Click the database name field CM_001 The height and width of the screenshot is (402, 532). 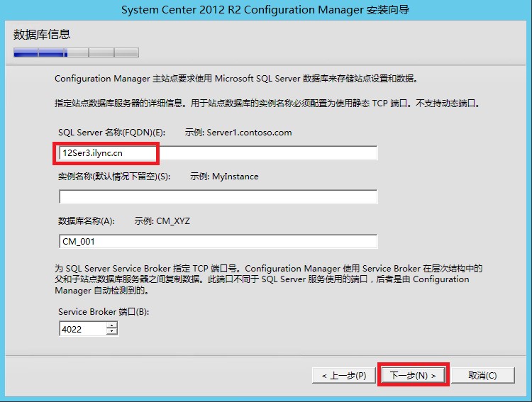click(x=218, y=242)
